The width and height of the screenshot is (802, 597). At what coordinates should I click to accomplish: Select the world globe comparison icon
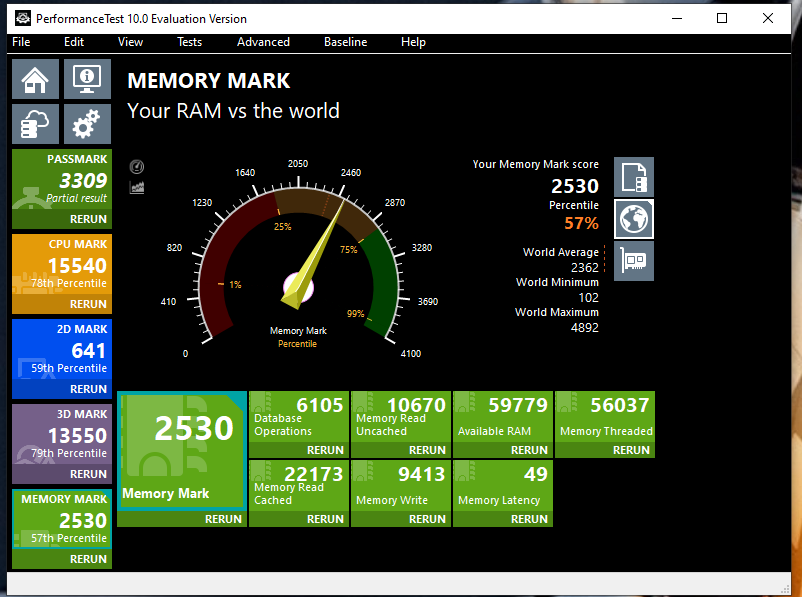634,219
